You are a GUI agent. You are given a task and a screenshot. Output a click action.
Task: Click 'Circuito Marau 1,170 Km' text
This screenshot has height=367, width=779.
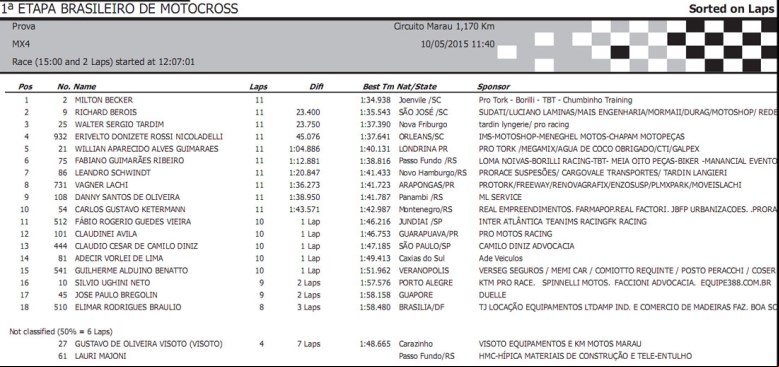[x=444, y=27]
